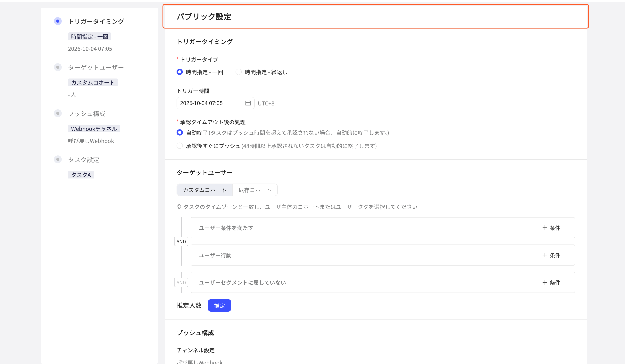Screen dimensions: 625x364
Task: Click the トリガータイミング step circle icon
Action: pyautogui.click(x=58, y=21)
